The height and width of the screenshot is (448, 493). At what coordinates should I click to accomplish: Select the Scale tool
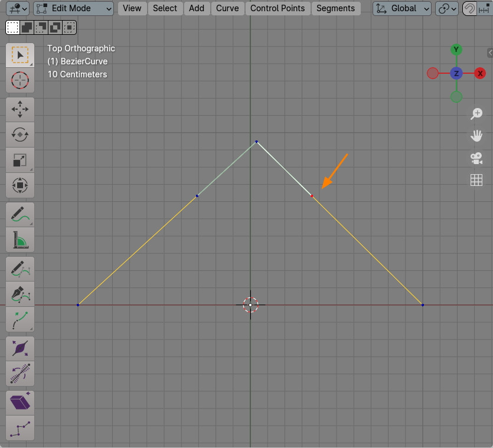pyautogui.click(x=20, y=160)
